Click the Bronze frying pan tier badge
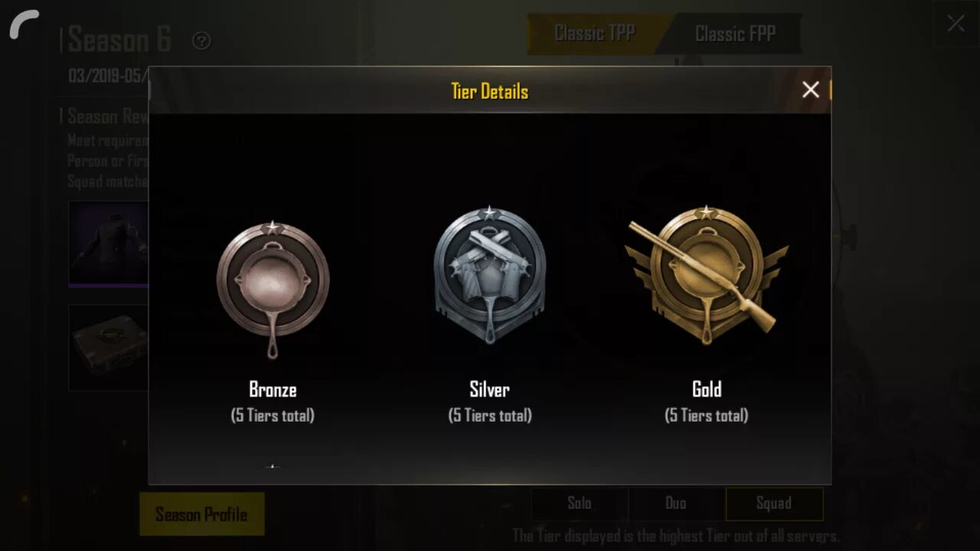The image size is (980, 551). (273, 290)
